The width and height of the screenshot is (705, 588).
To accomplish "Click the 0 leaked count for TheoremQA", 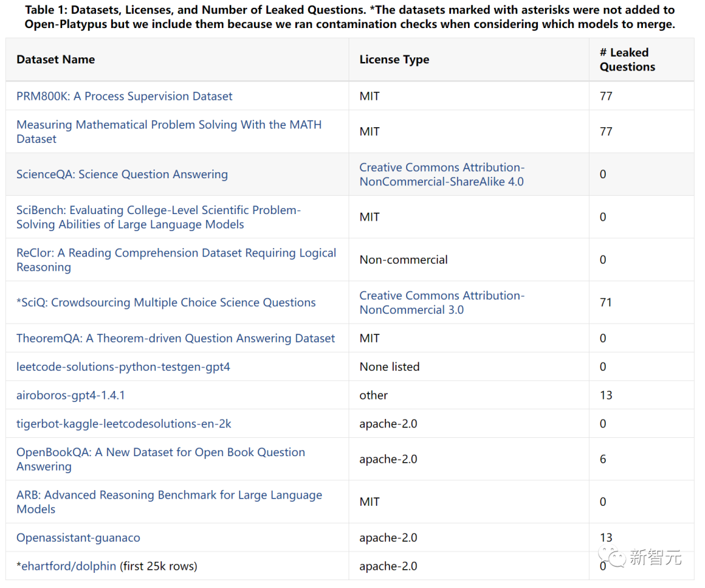I will (x=603, y=338).
